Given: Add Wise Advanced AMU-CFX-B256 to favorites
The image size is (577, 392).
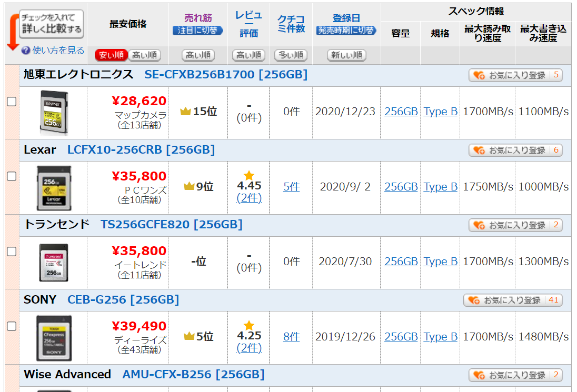Looking at the screenshot, I should coord(515,375).
